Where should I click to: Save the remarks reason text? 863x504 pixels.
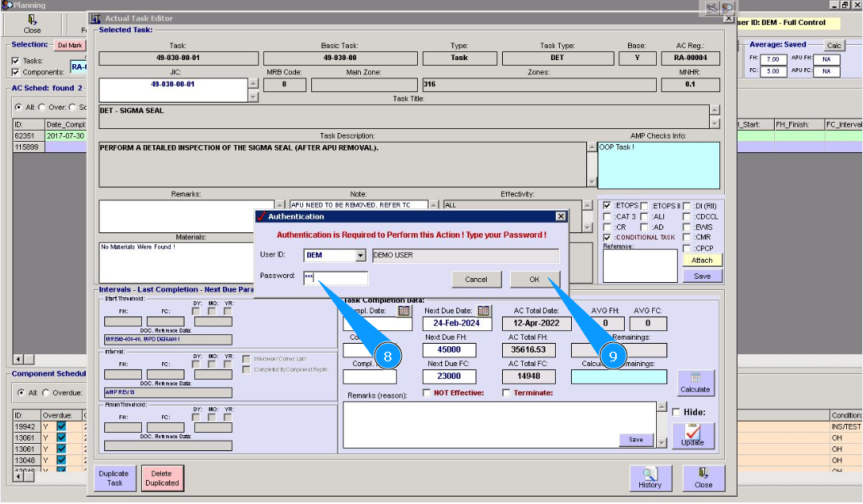636,440
